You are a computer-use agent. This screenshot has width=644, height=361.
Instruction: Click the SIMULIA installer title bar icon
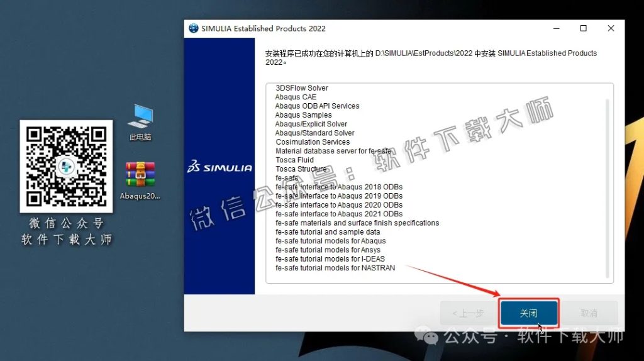[194, 28]
